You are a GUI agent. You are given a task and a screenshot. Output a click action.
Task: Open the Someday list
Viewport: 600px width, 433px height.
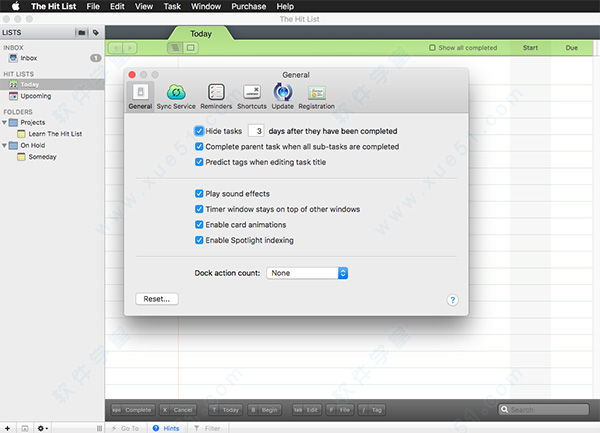[x=52, y=157]
